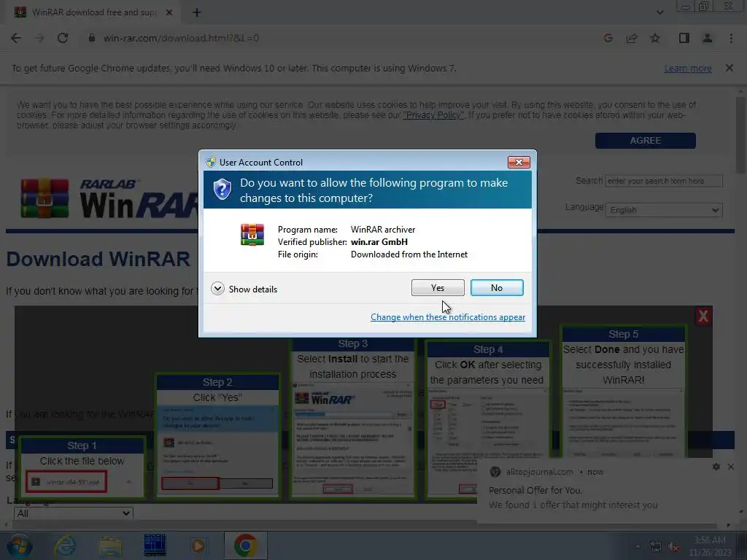Viewport: 747px width, 560px height.
Task: Click the Google icon in address bar
Action: click(608, 38)
